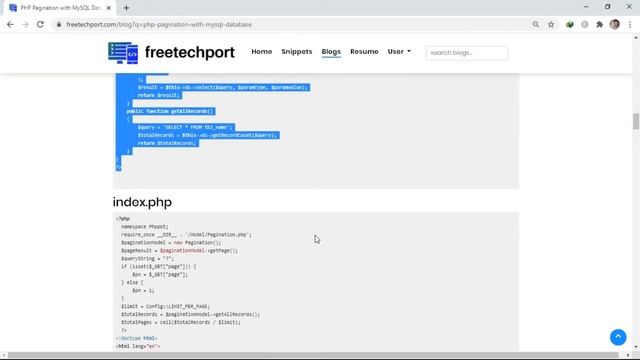The image size is (640, 360).
Task: Click the 'public function getAllRecords()' line
Action: (170, 111)
